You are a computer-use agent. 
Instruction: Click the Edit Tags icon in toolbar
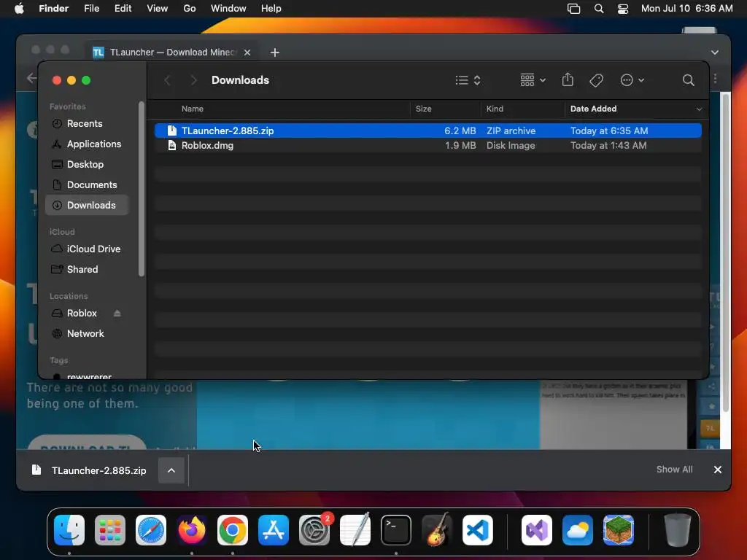pos(596,80)
